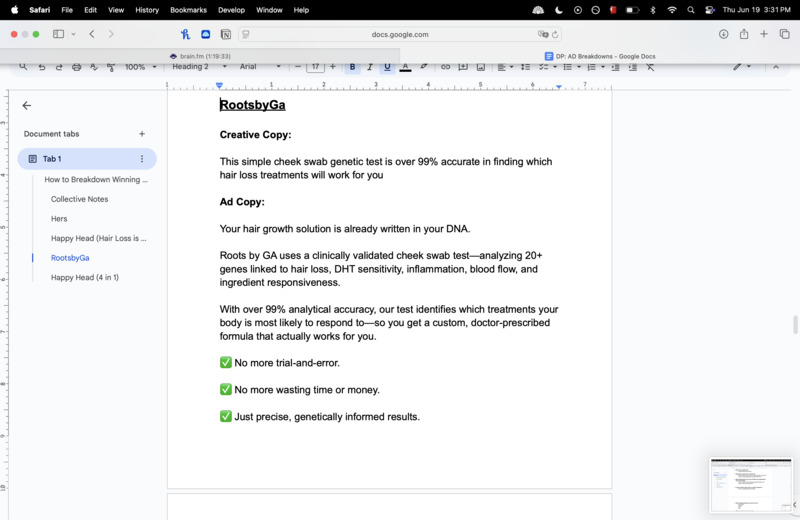
Task: Insert a checklist
Action: click(x=544, y=67)
